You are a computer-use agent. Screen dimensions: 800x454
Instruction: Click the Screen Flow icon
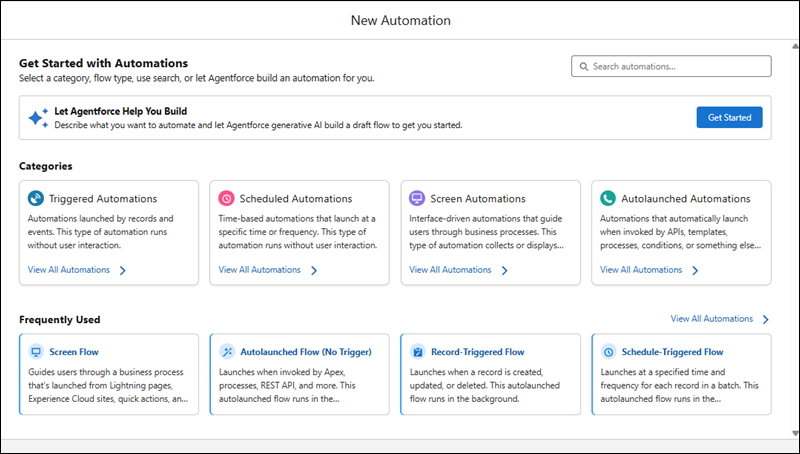click(36, 351)
